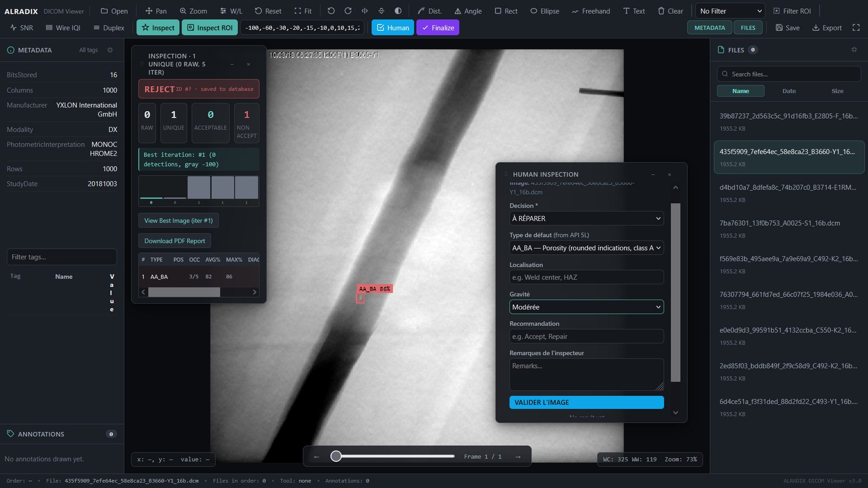This screenshot has height=488, width=868.
Task: Open Type de défaut dropdown
Action: (586, 248)
